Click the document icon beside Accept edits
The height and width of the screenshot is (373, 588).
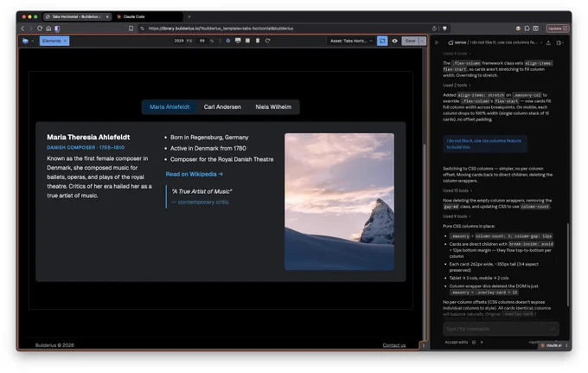pyautogui.click(x=474, y=342)
